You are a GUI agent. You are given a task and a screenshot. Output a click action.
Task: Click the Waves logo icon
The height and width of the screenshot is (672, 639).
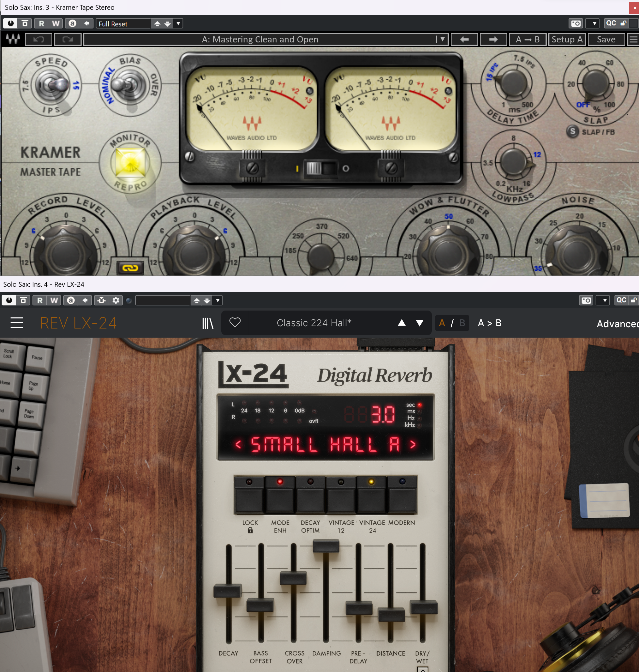13,39
